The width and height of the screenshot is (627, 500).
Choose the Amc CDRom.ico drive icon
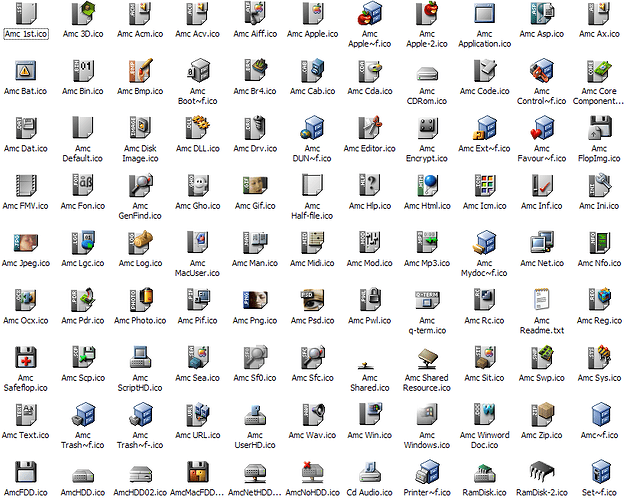(427, 73)
